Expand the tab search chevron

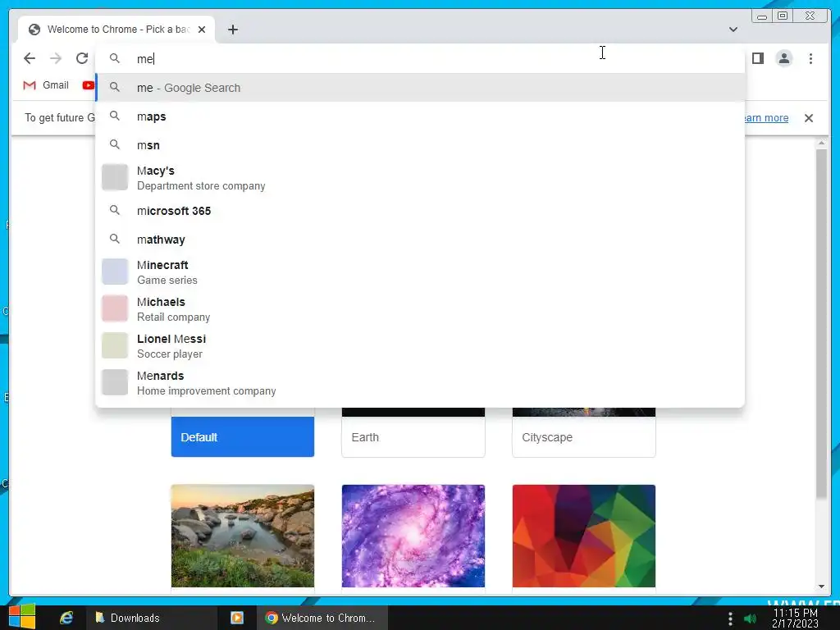pos(733,30)
